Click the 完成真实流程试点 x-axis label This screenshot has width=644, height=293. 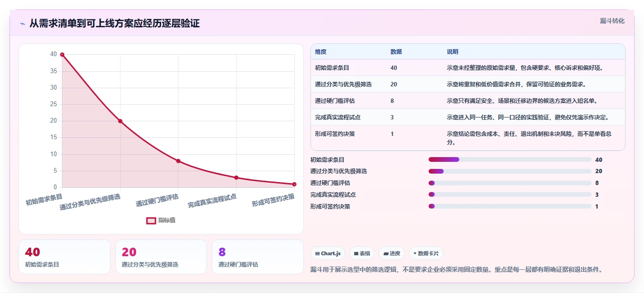click(x=212, y=201)
